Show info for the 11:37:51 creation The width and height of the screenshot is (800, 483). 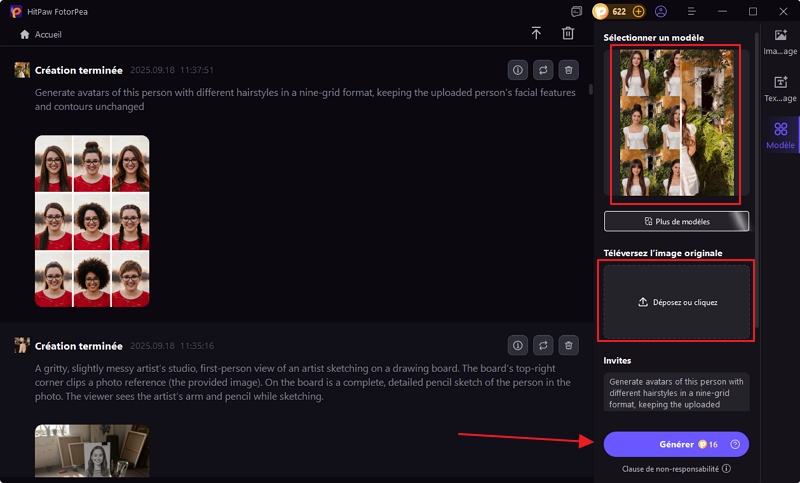click(518, 70)
